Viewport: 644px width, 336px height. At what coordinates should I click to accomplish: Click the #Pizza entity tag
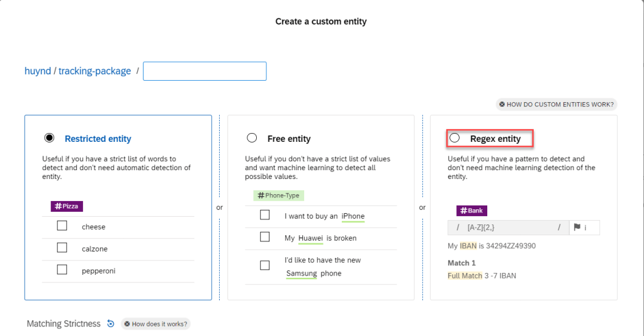coord(67,206)
